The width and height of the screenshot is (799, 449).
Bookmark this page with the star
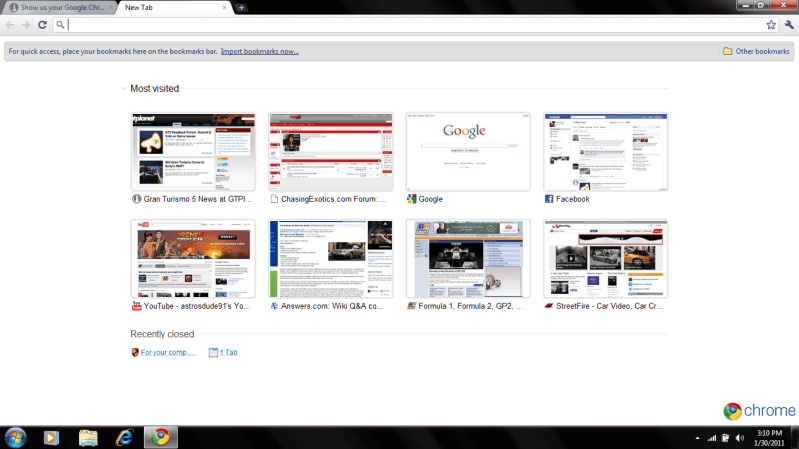pos(771,24)
